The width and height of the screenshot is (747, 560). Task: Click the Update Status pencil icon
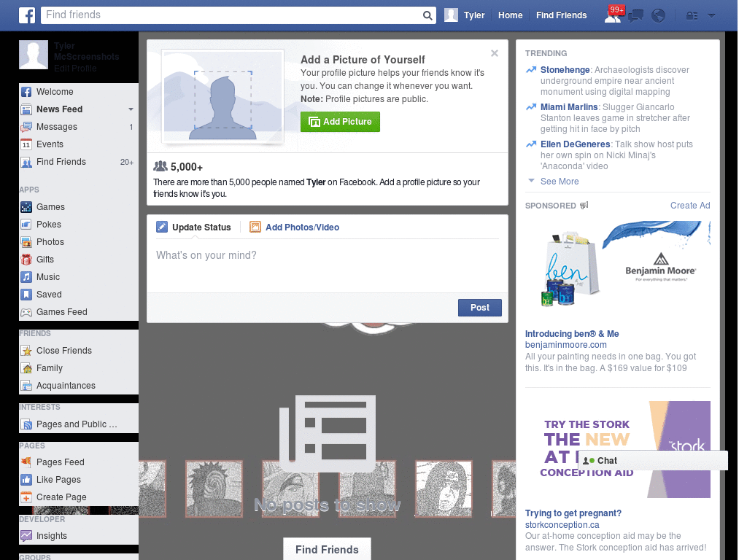162,227
